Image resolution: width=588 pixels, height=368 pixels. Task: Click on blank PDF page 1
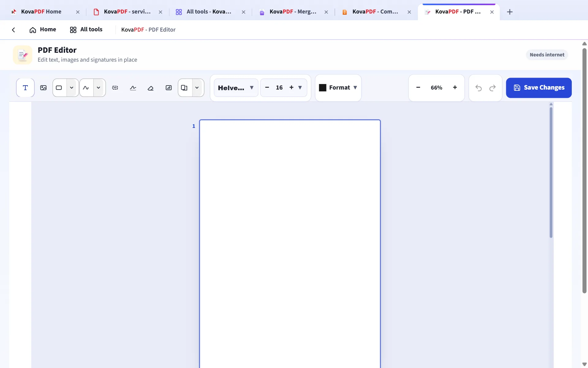coord(290,243)
